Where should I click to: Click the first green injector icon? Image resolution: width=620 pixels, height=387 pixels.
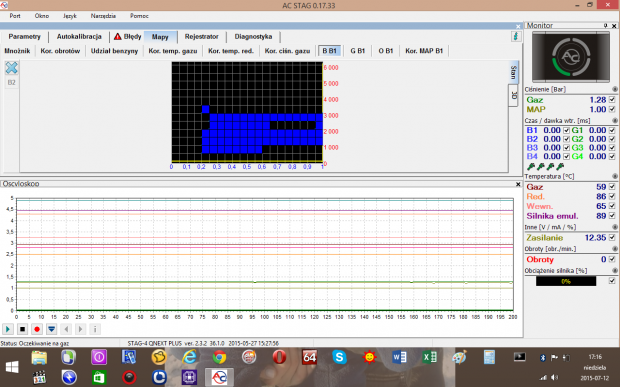click(x=531, y=166)
